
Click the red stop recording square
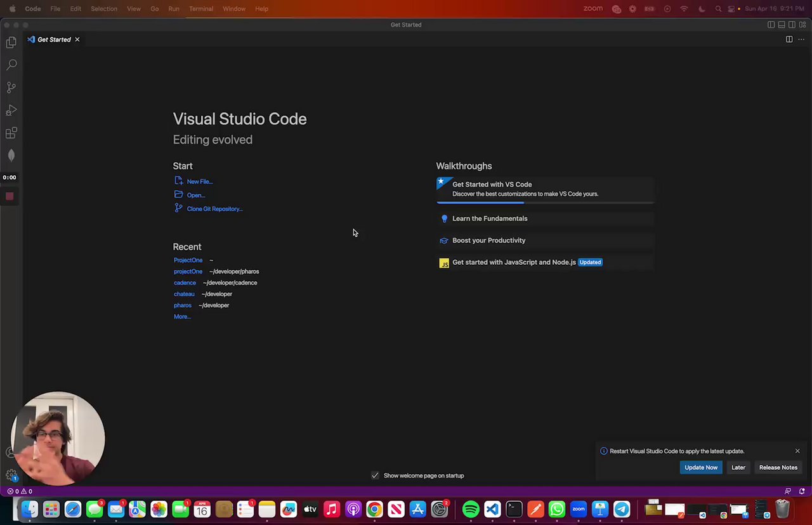(10, 196)
